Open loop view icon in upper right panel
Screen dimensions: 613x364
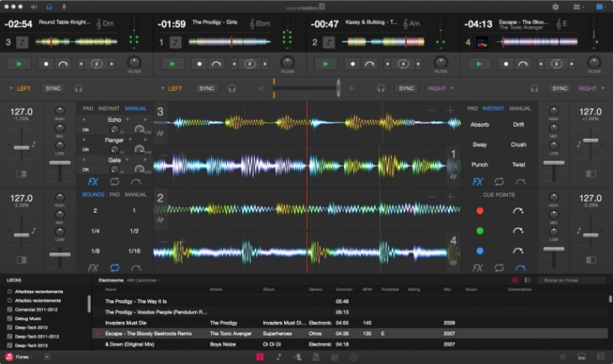click(x=499, y=182)
